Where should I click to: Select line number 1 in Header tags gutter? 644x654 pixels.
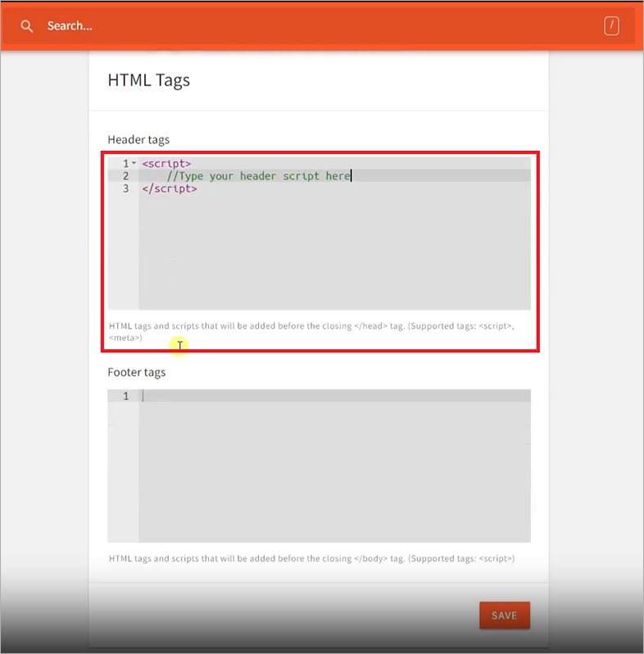coord(125,164)
